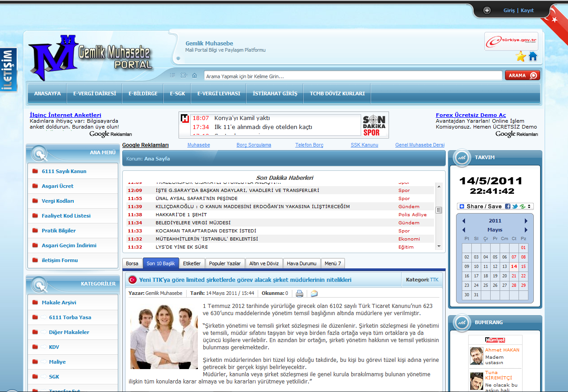This screenshot has width=568, height=392.
Task: Share via the Twitter bird icon
Action: pos(515,206)
